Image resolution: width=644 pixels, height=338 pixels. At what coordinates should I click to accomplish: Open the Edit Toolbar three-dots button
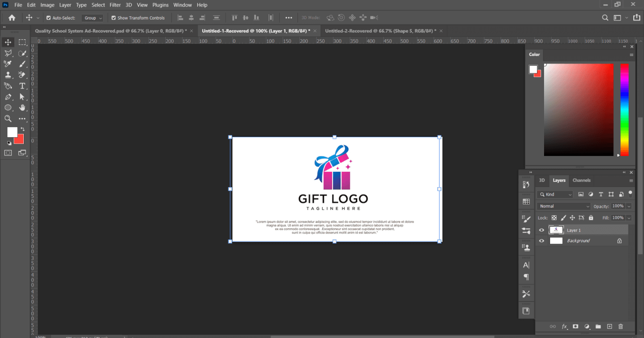22,119
